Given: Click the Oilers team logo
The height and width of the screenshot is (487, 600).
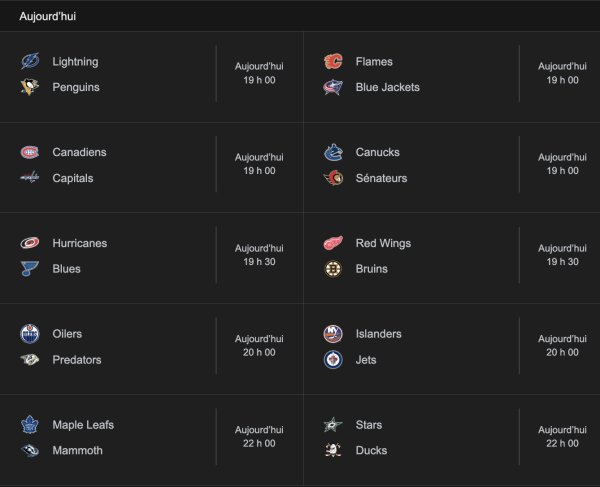Looking at the screenshot, I should (29, 334).
